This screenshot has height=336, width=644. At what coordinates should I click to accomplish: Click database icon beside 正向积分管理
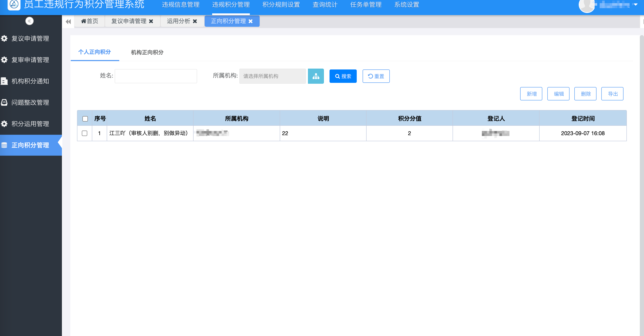click(4, 145)
